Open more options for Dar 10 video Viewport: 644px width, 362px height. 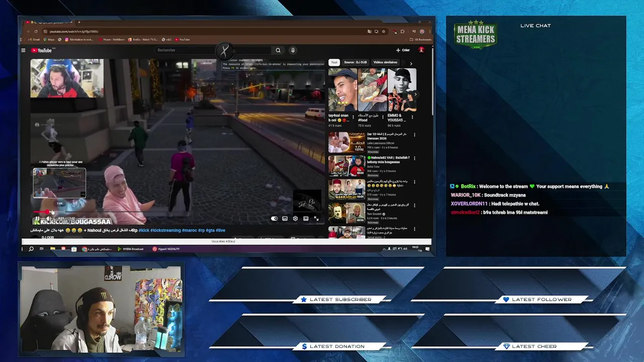[415, 135]
